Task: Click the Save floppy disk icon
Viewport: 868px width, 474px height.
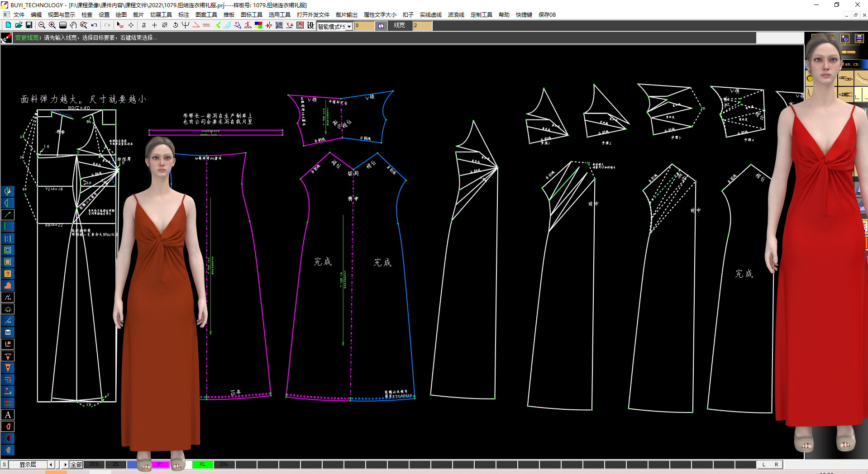Action: click(x=29, y=25)
